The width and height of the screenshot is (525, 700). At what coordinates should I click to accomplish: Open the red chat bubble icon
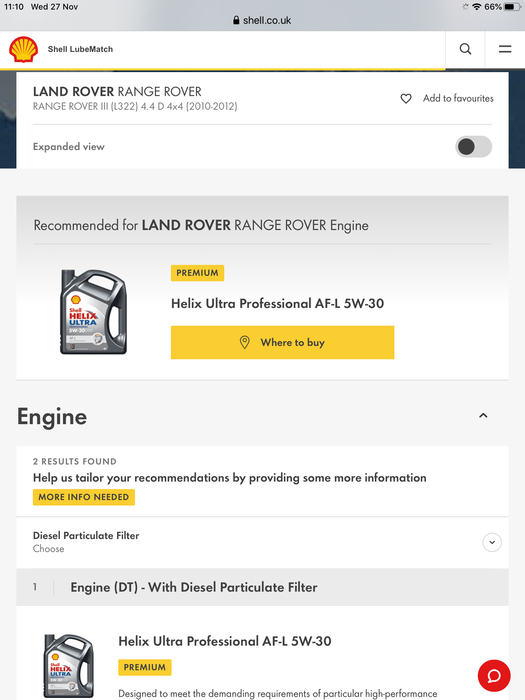click(x=494, y=676)
